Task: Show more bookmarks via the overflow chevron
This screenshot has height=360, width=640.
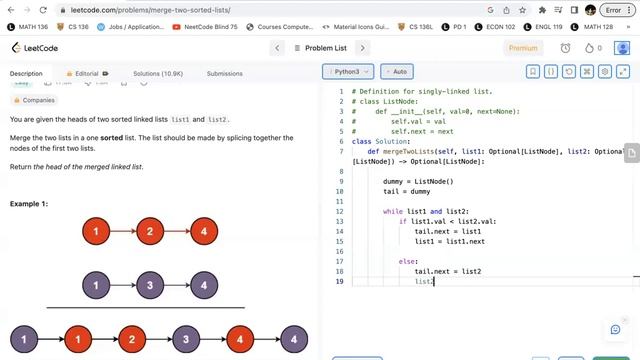Action: point(629,27)
